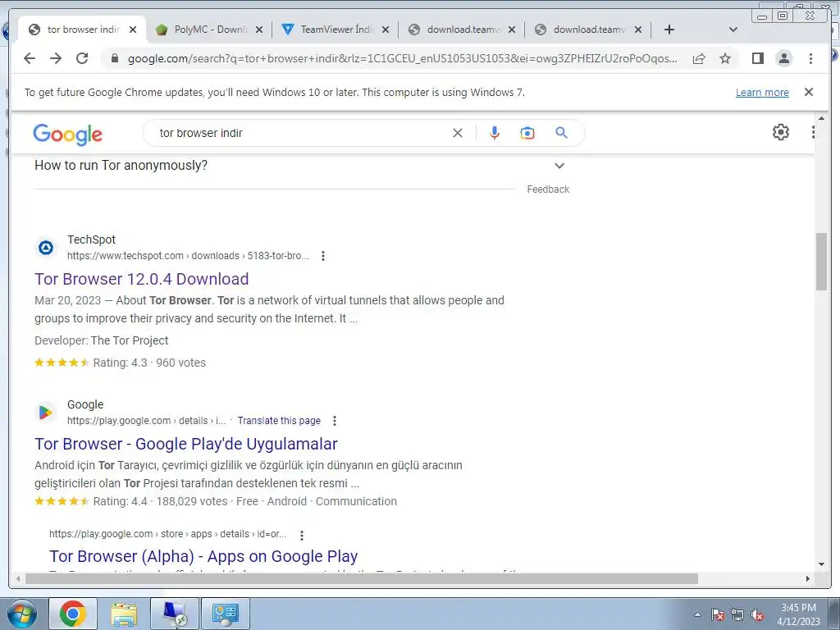
Task: Open the Chrome side panel
Action: 757,58
